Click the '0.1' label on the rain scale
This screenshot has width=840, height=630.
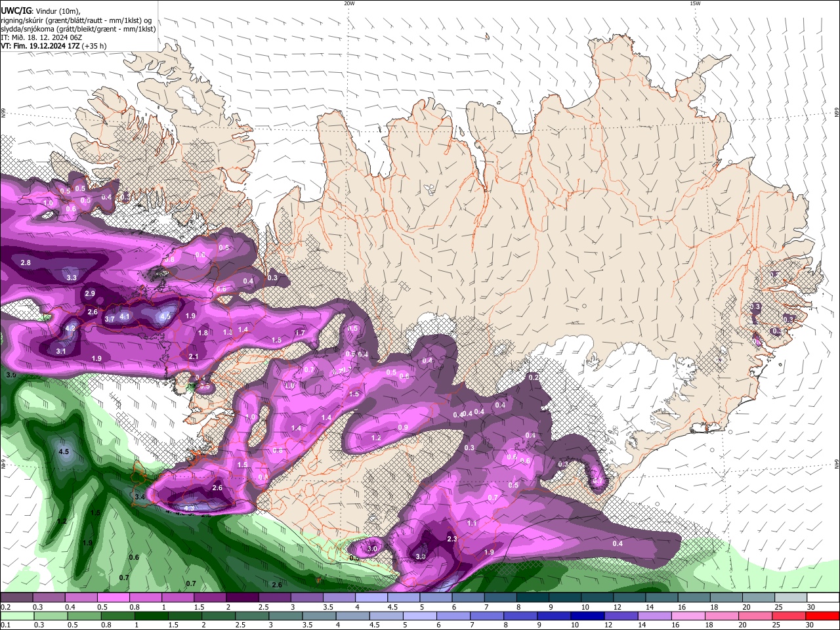coord(5,625)
